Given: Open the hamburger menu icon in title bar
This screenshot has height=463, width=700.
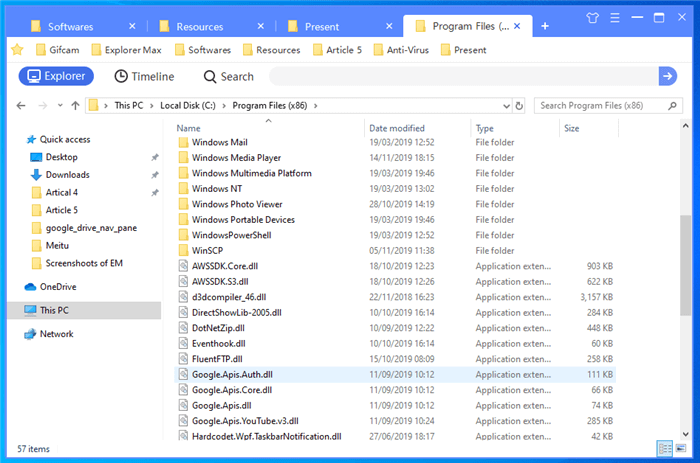Looking at the screenshot, I should [x=615, y=18].
